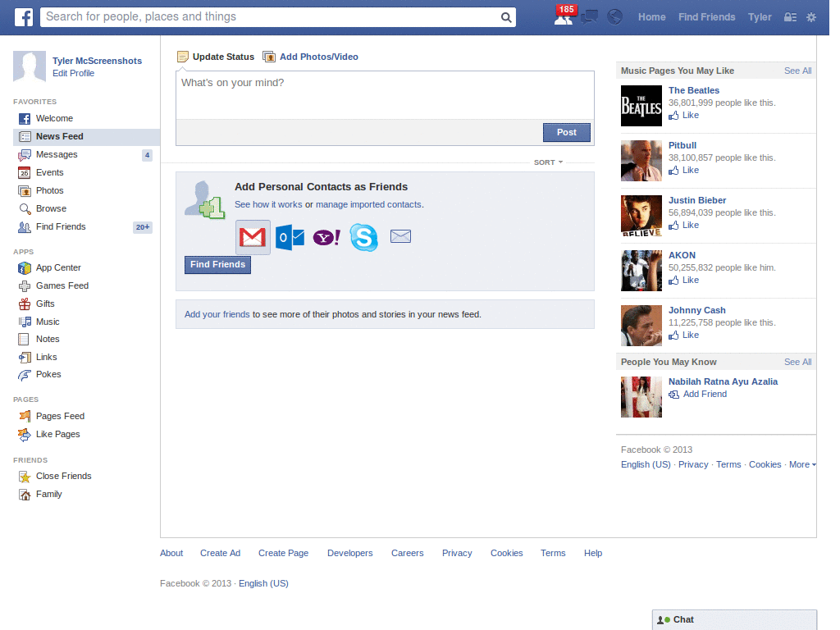Viewport: 840px width, 630px height.
Task: Click the Photos sidebar icon
Action: coord(24,190)
